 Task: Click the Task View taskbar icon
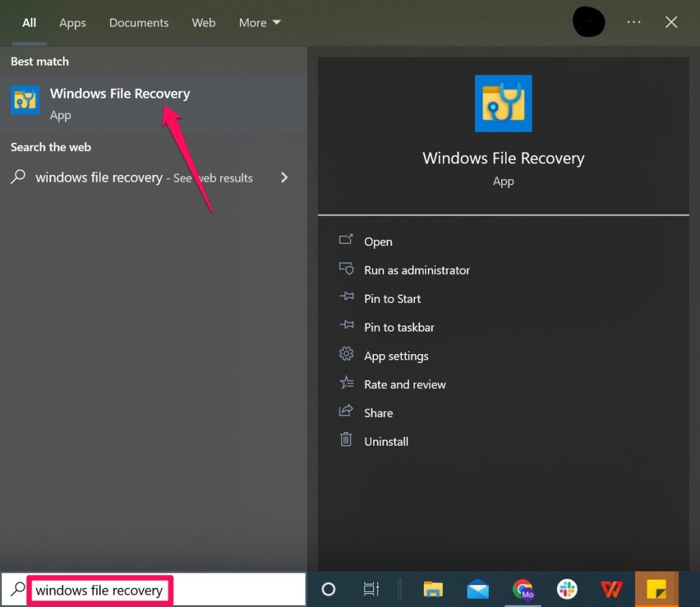pos(371,589)
